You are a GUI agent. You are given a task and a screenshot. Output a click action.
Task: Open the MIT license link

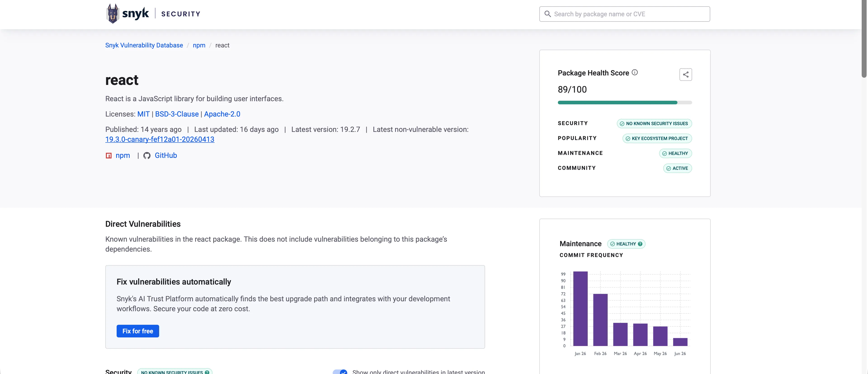pos(143,114)
